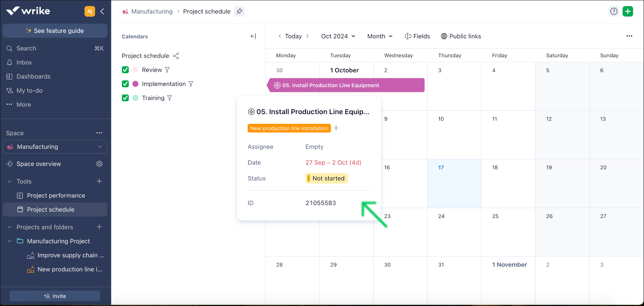Open the help question mark icon

click(x=614, y=11)
